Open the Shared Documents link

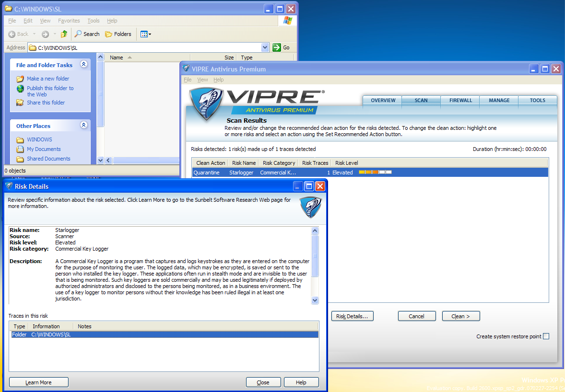[48, 159]
